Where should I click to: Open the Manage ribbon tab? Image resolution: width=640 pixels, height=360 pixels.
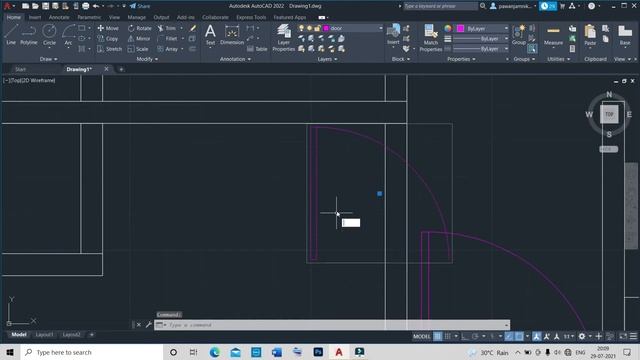tap(136, 17)
